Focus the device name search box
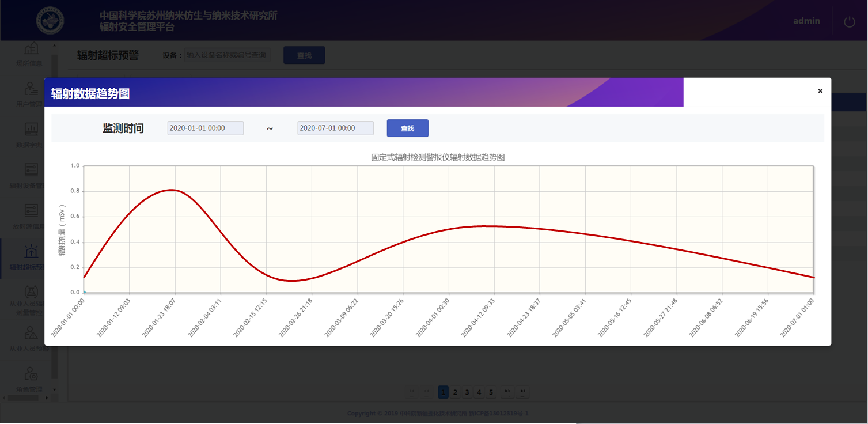The image size is (868, 424). 227,55
